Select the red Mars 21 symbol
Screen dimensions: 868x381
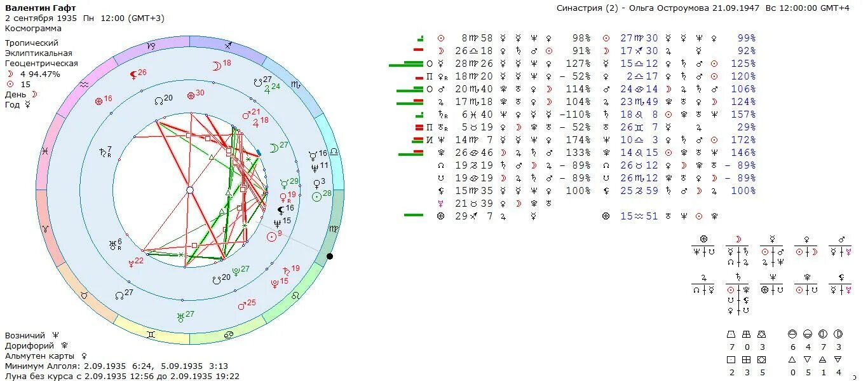pyautogui.click(x=251, y=114)
